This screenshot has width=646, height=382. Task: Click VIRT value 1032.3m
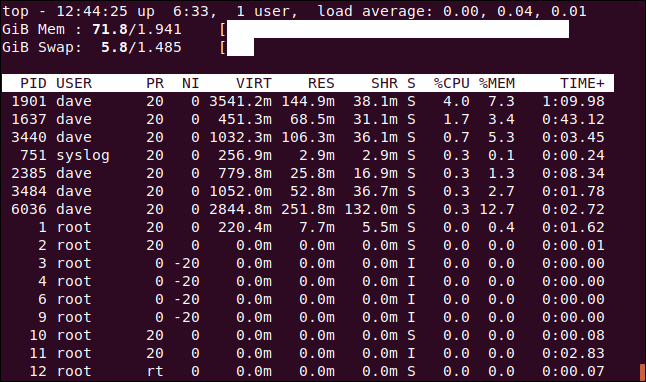240,137
